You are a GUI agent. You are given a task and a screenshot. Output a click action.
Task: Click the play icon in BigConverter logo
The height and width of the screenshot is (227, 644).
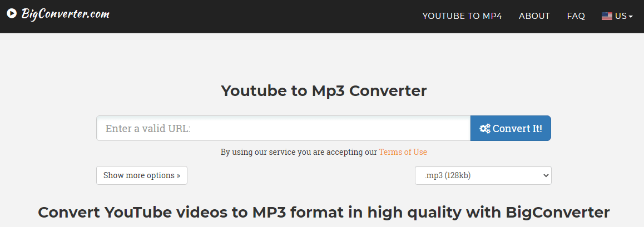(x=12, y=13)
